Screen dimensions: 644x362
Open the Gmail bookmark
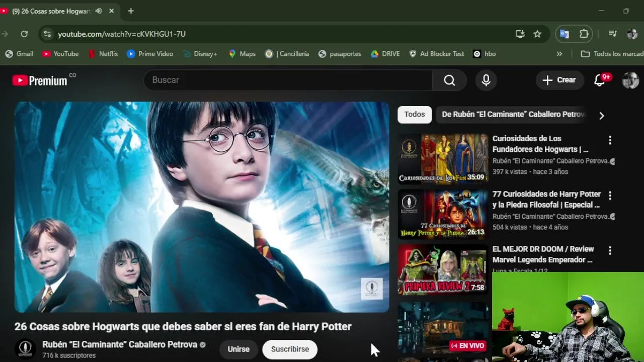click(19, 54)
